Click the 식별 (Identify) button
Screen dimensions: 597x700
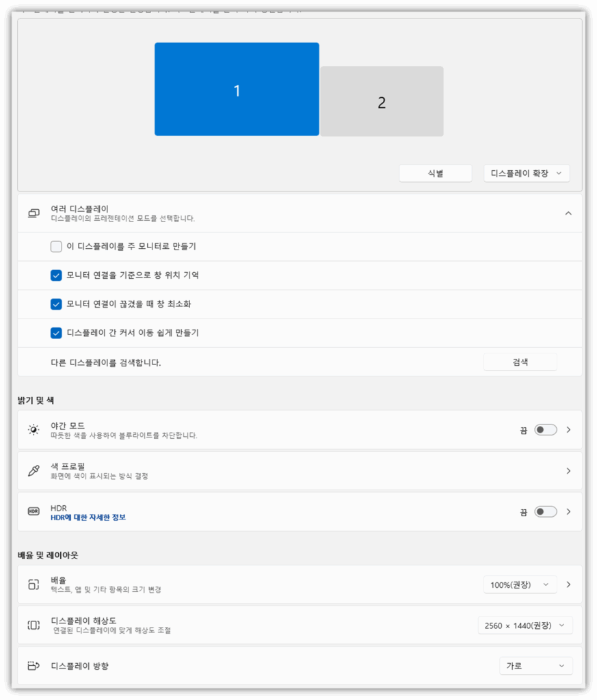436,173
